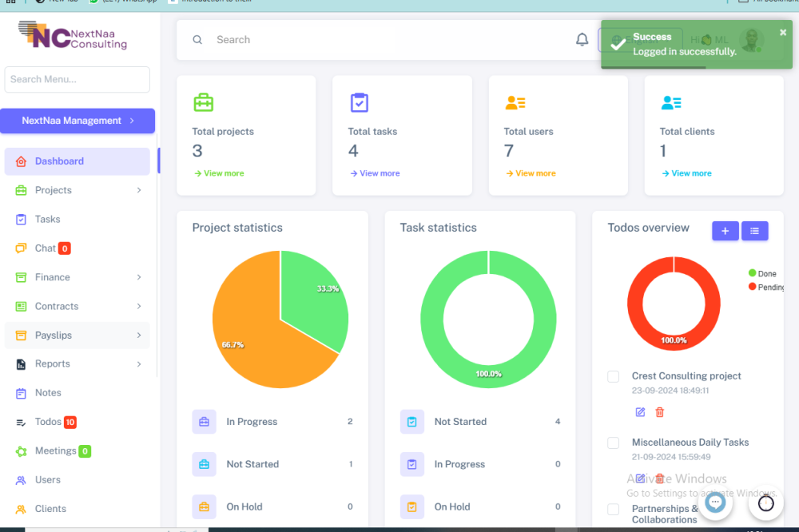
Task: Expand the Projects menu chevron
Action: (139, 190)
